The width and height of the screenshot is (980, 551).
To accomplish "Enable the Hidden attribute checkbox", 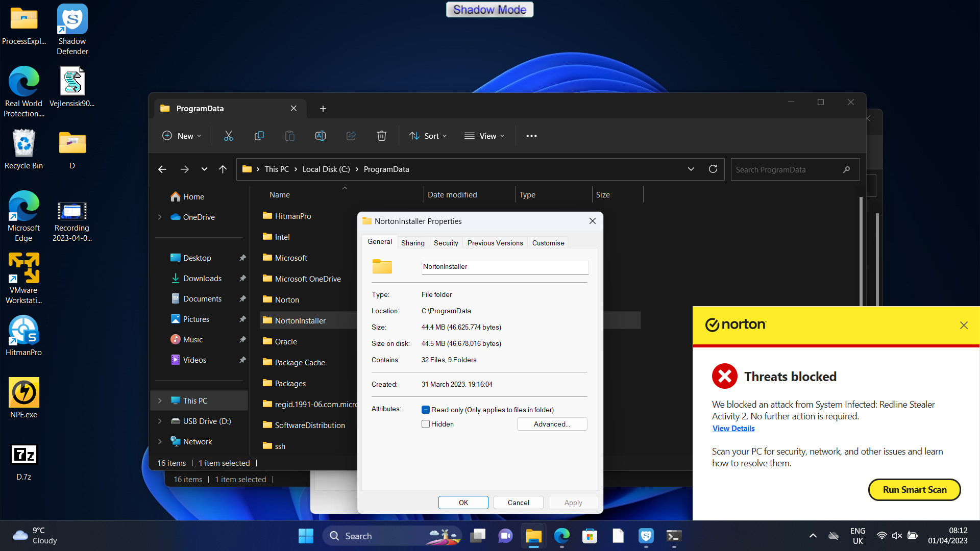I will click(x=426, y=424).
